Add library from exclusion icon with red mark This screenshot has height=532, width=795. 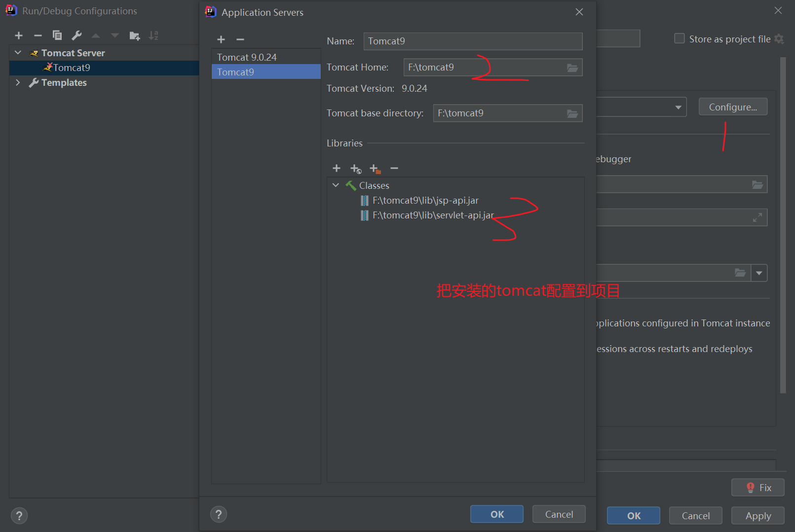375,169
